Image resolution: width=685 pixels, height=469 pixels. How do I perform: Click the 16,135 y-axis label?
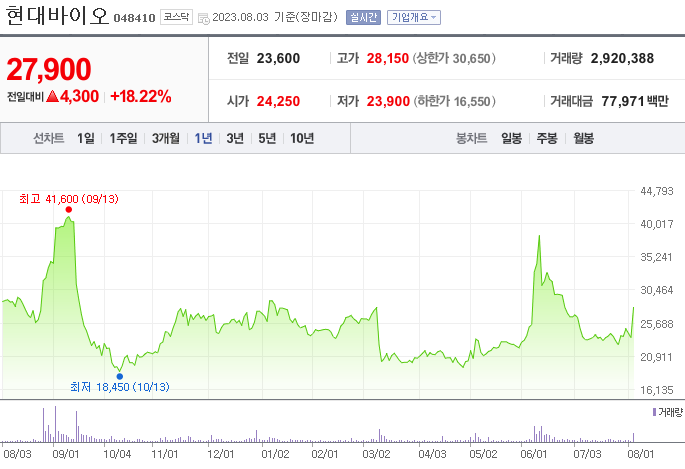point(657,390)
